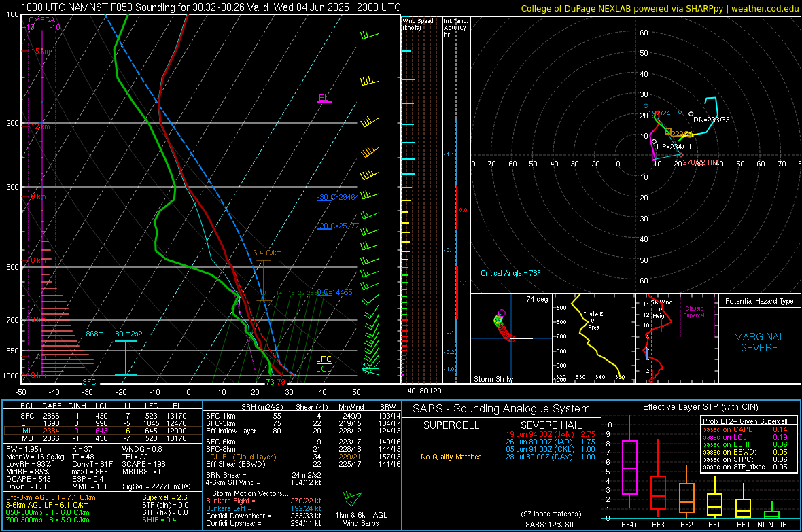The image size is (802, 532).
Task: Select the EFF parcel row
Action: click(x=102, y=423)
